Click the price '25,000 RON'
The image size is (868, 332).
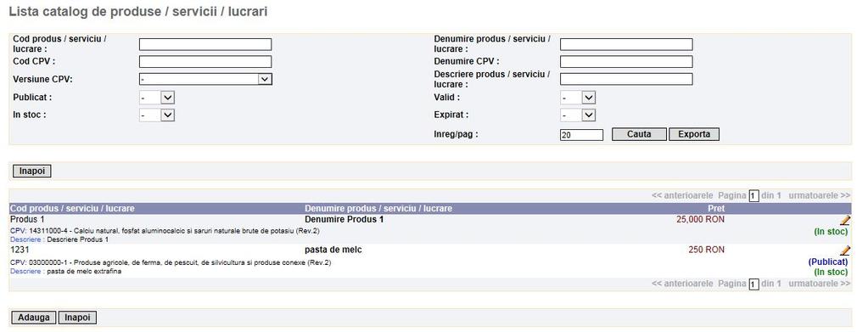point(700,219)
